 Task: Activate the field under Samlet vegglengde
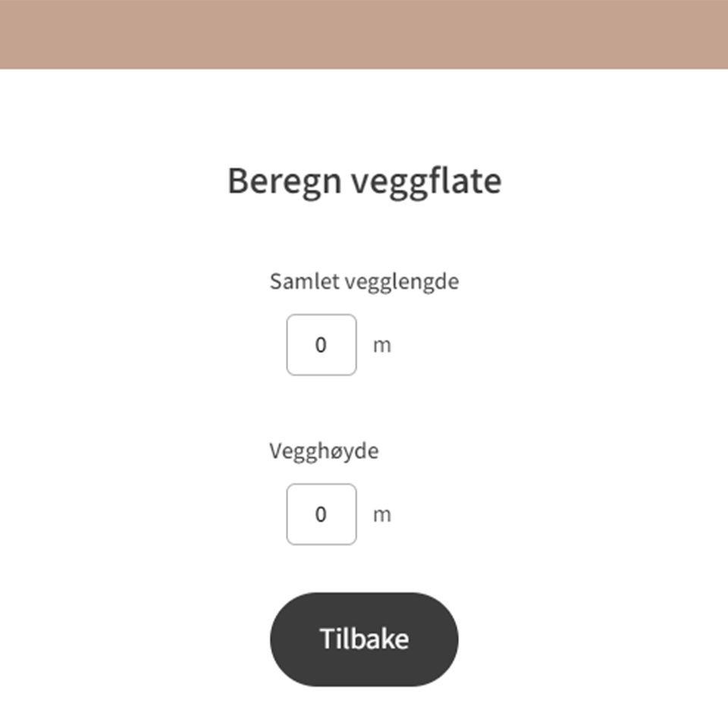[322, 345]
